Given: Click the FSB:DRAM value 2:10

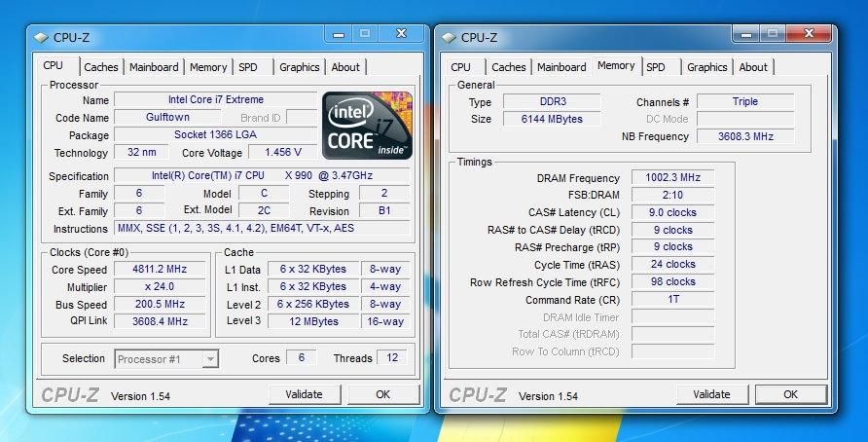Looking at the screenshot, I should [672, 195].
